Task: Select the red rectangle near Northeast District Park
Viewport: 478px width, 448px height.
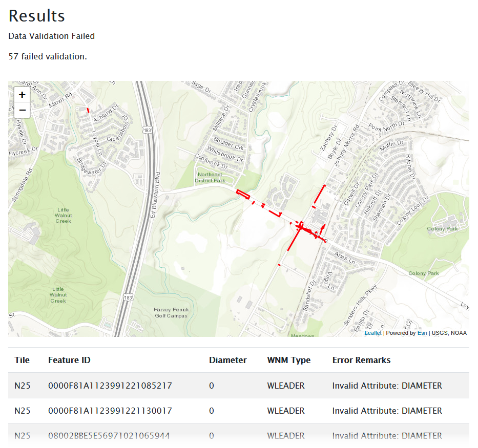Action: click(x=243, y=194)
